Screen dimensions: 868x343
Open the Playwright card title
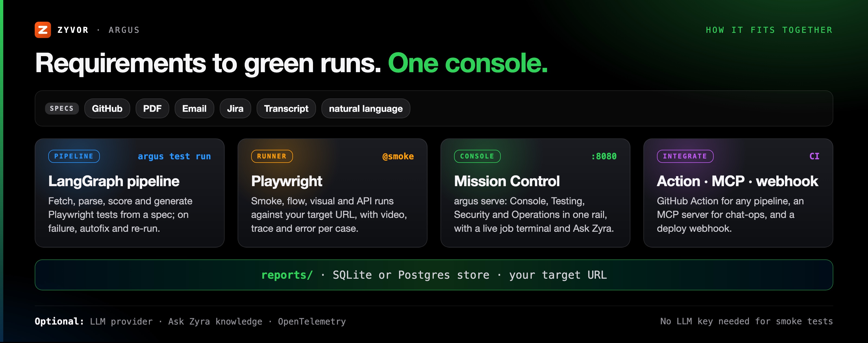click(x=287, y=181)
